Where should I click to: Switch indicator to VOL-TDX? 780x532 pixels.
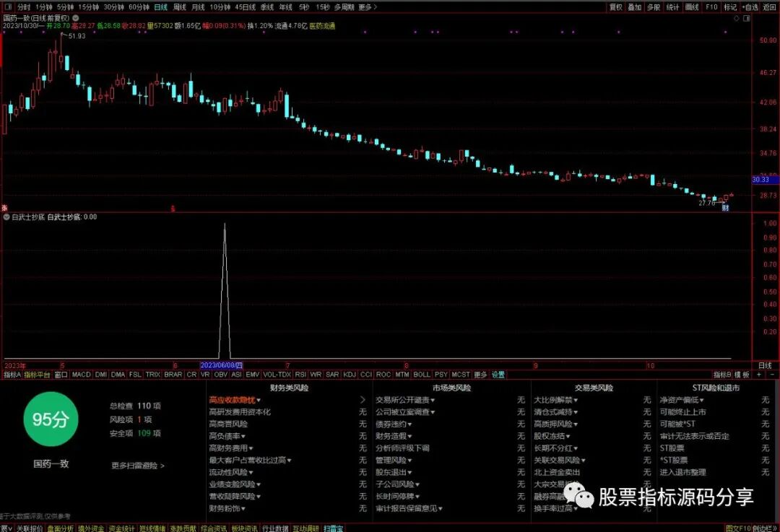pyautogui.click(x=277, y=375)
